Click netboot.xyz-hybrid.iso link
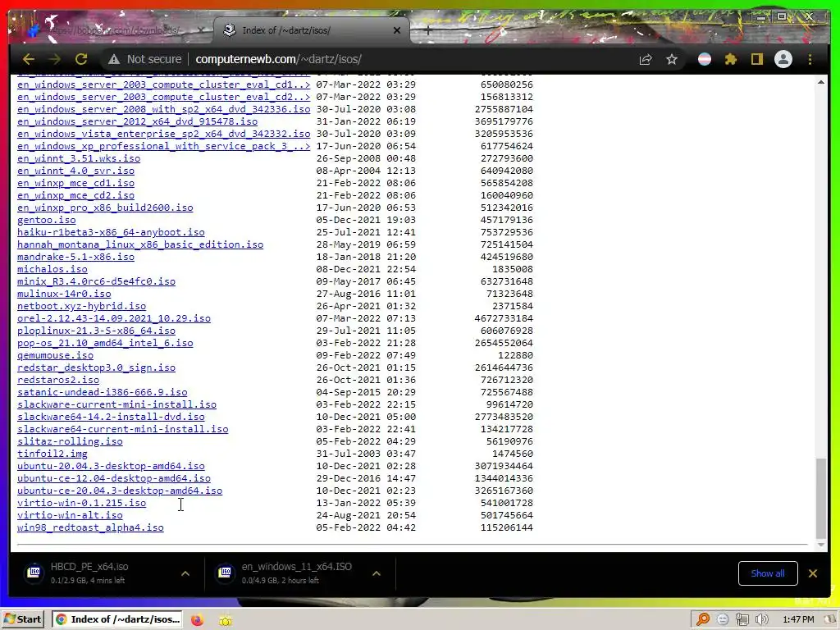Screen dimensions: 840x630 point(81,307)
